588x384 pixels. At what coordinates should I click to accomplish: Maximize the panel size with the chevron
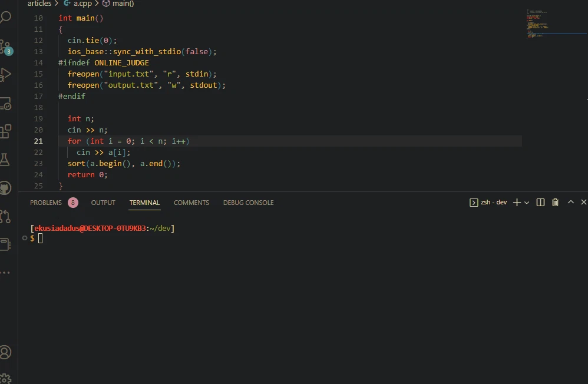571,202
